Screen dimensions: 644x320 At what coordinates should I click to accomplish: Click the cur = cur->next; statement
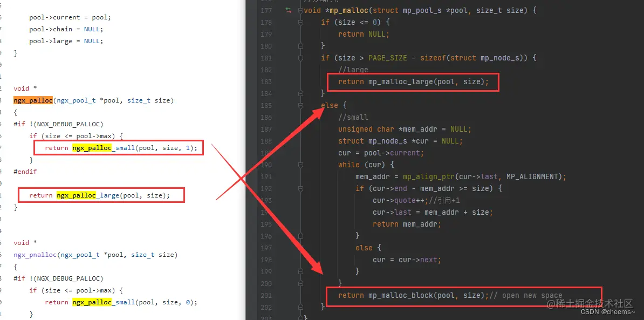[407, 260]
